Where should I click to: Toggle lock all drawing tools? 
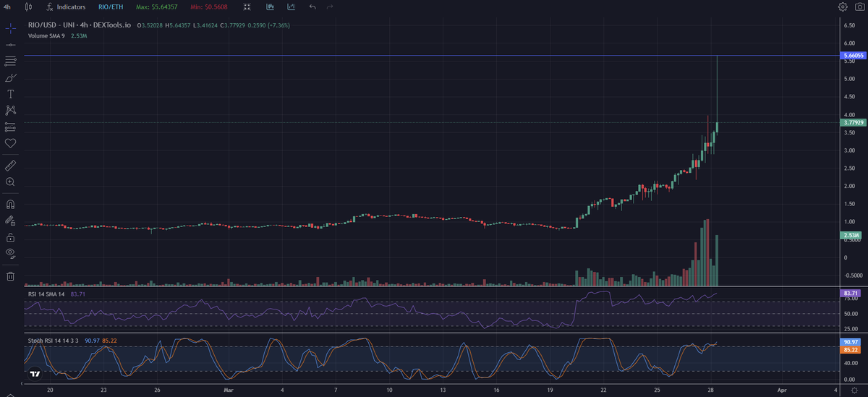(10, 237)
